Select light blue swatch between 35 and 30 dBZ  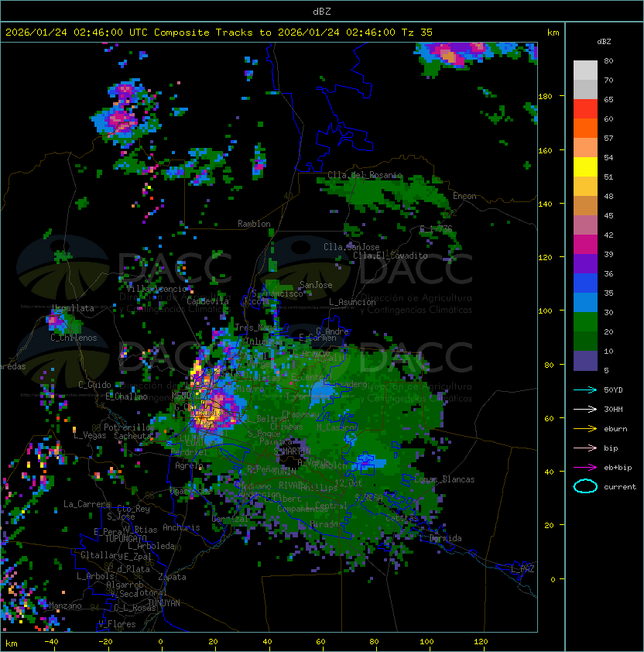pyautogui.click(x=585, y=303)
